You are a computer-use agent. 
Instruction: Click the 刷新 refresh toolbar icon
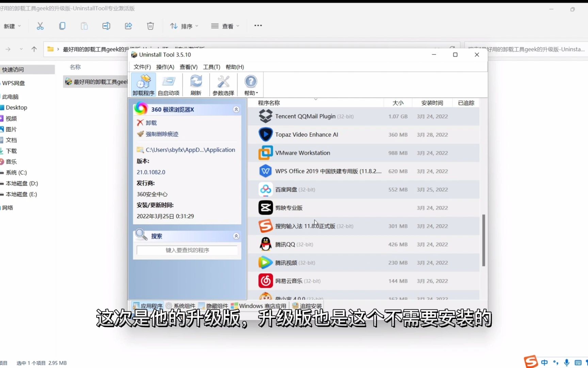point(196,85)
